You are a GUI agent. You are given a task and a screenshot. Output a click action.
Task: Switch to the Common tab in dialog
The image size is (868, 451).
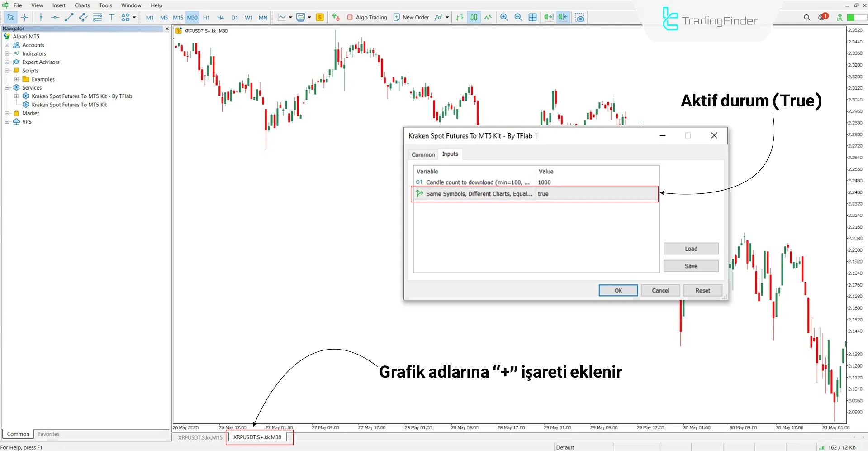pyautogui.click(x=422, y=154)
